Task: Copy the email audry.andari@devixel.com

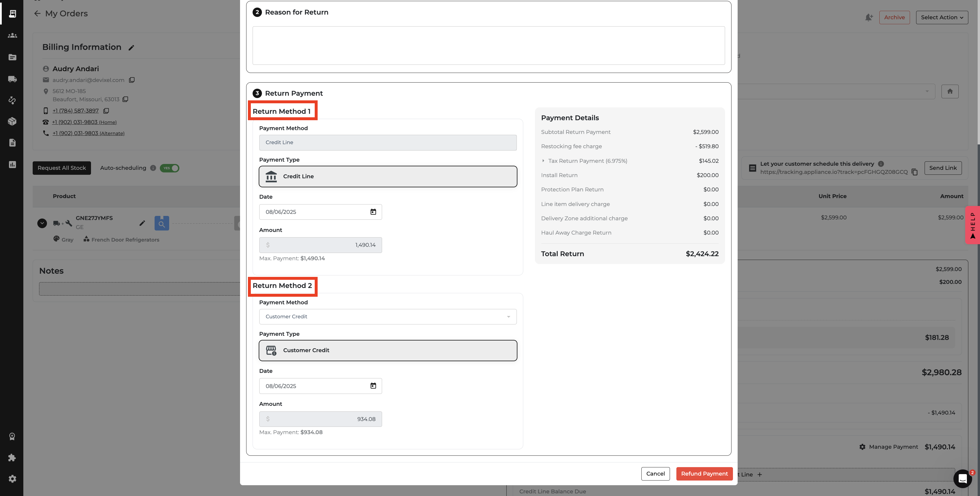Action: pyautogui.click(x=132, y=80)
